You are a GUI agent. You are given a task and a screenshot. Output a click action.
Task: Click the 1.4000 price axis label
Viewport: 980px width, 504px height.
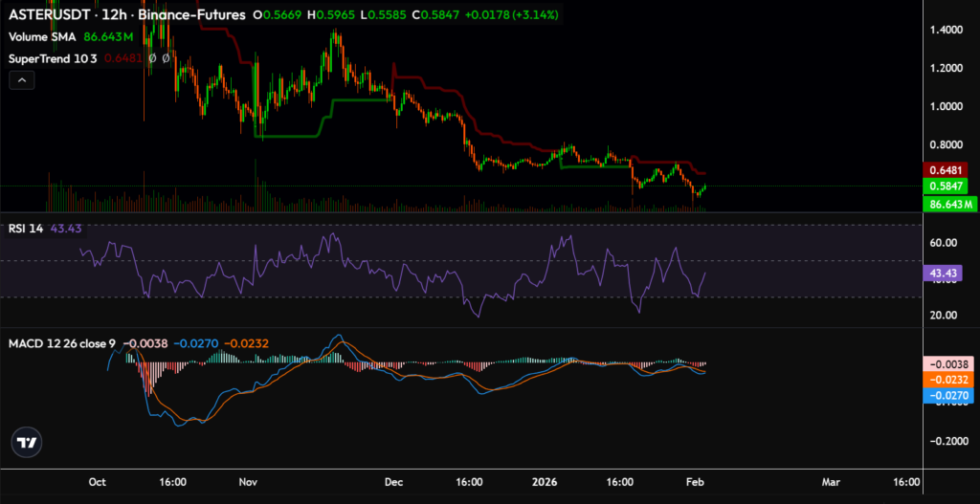click(x=947, y=30)
